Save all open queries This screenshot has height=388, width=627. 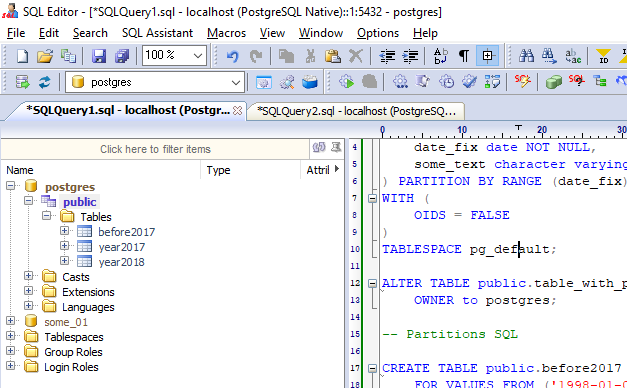coord(122,56)
